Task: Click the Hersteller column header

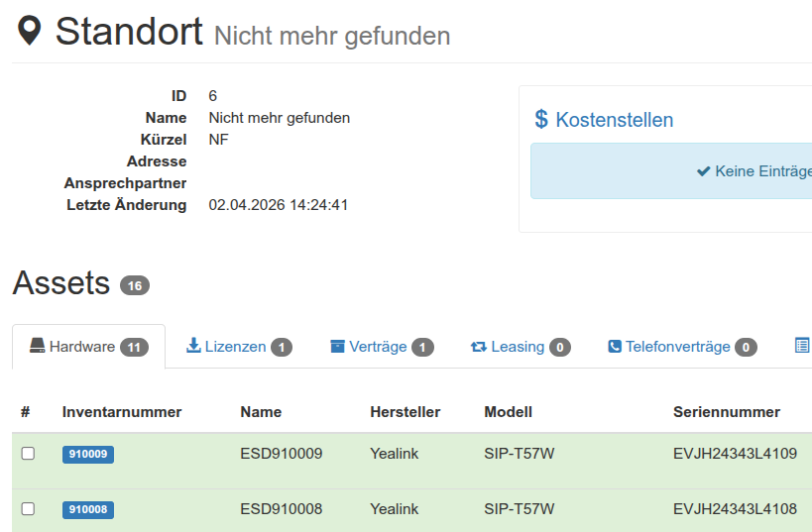Action: 405,412
